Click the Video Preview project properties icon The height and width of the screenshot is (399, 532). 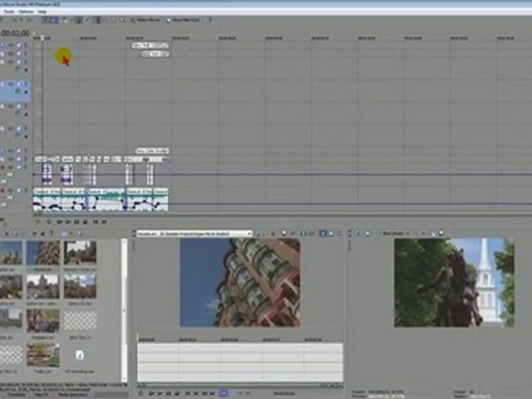[357, 233]
